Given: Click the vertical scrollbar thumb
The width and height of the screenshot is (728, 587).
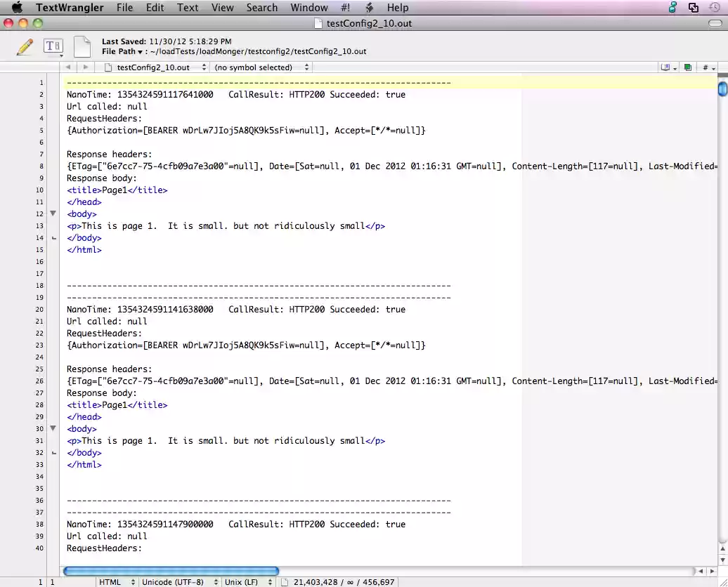Looking at the screenshot, I should click(x=722, y=88).
